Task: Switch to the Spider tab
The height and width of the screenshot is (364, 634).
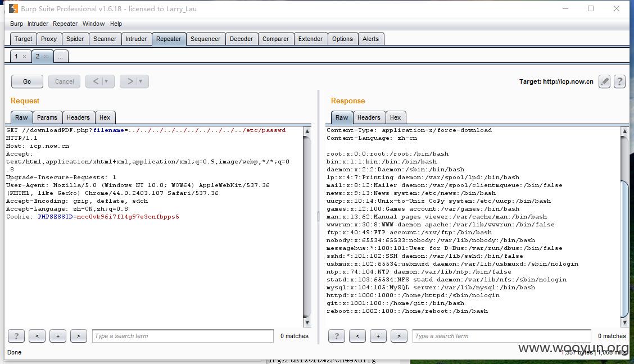Action: tap(75, 39)
